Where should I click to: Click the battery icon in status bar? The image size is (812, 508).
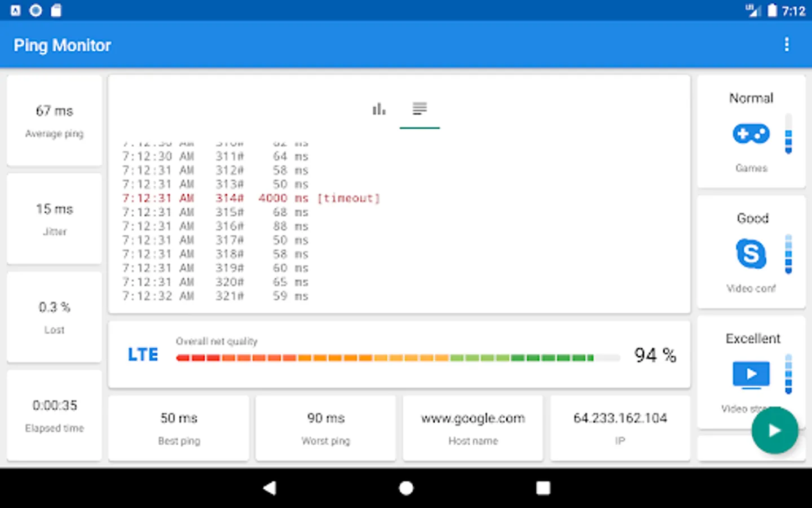coord(772,11)
